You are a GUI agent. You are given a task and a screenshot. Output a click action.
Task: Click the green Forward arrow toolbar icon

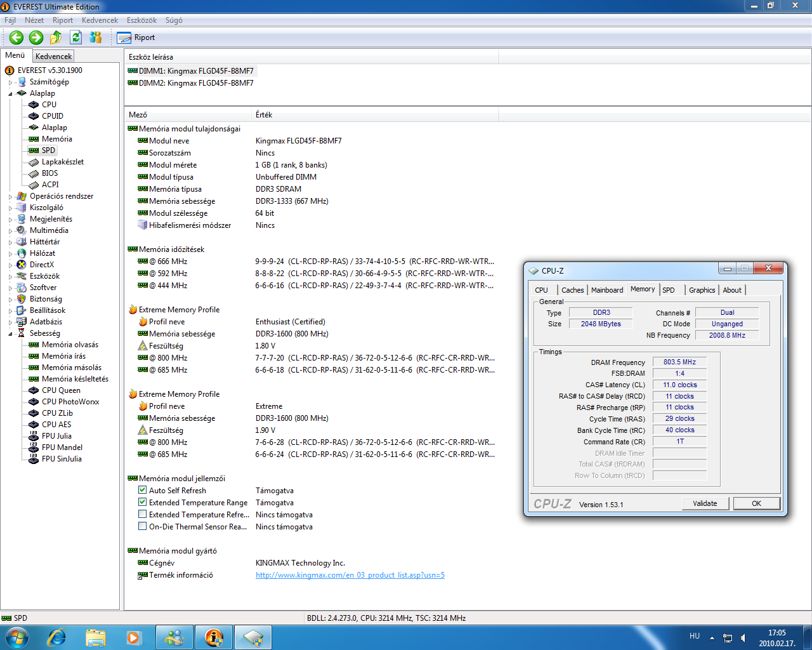click(36, 37)
